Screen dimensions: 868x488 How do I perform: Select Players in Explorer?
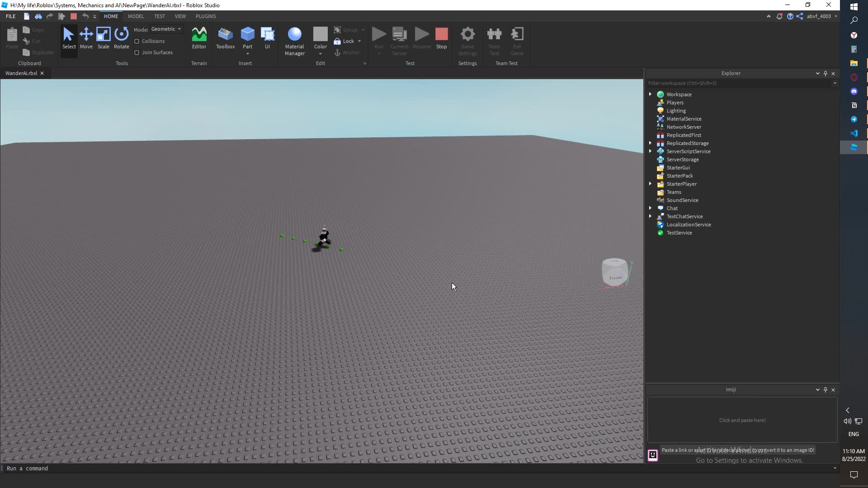(675, 103)
